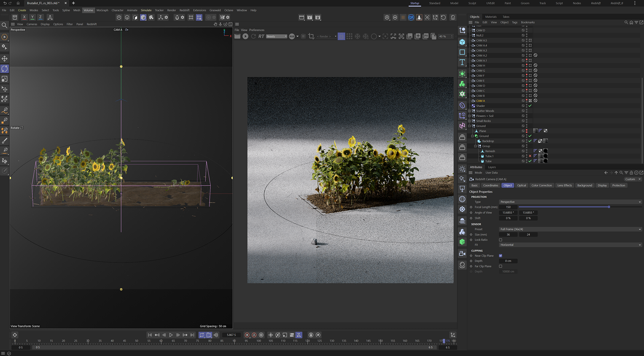Click the Text spline tool icon
The height and width of the screenshot is (356, 644).
click(x=462, y=62)
